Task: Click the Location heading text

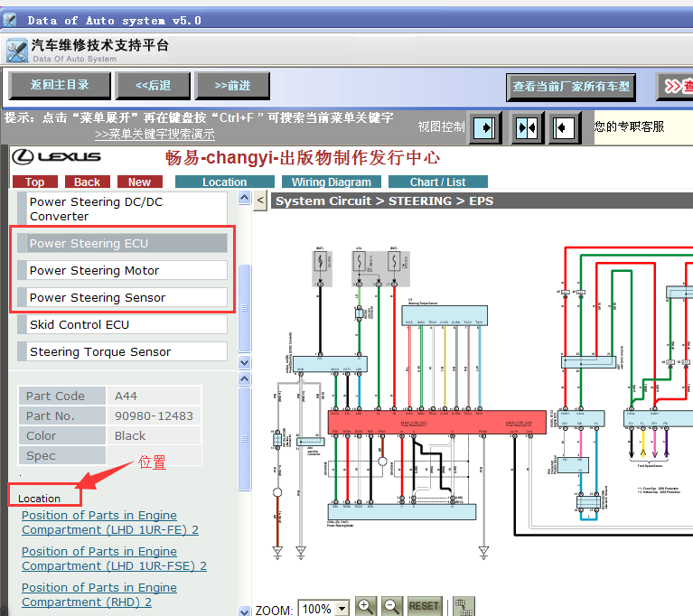Action: (x=39, y=499)
